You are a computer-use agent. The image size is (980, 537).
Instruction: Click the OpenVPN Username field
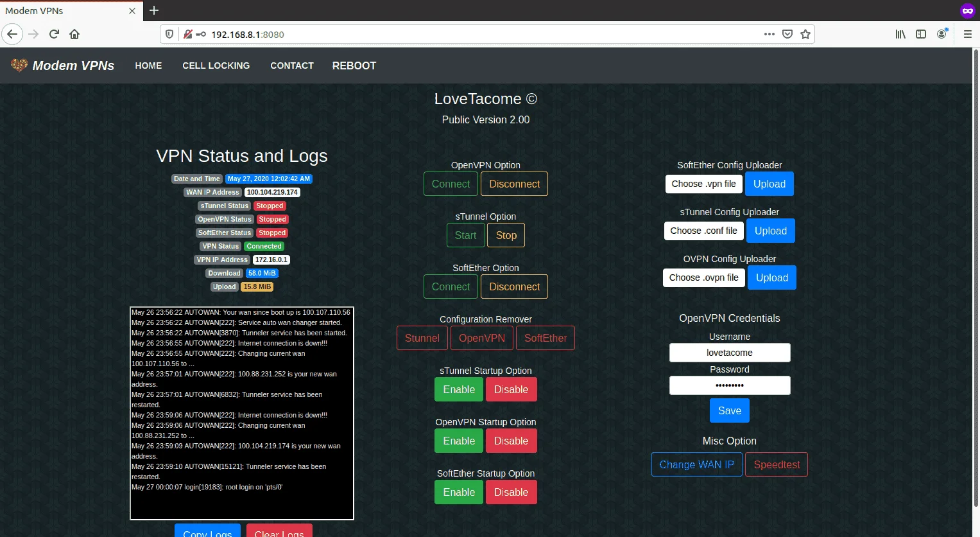tap(730, 353)
